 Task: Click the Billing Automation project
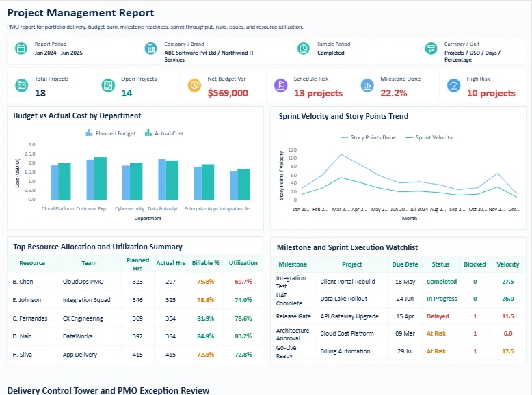coord(345,351)
